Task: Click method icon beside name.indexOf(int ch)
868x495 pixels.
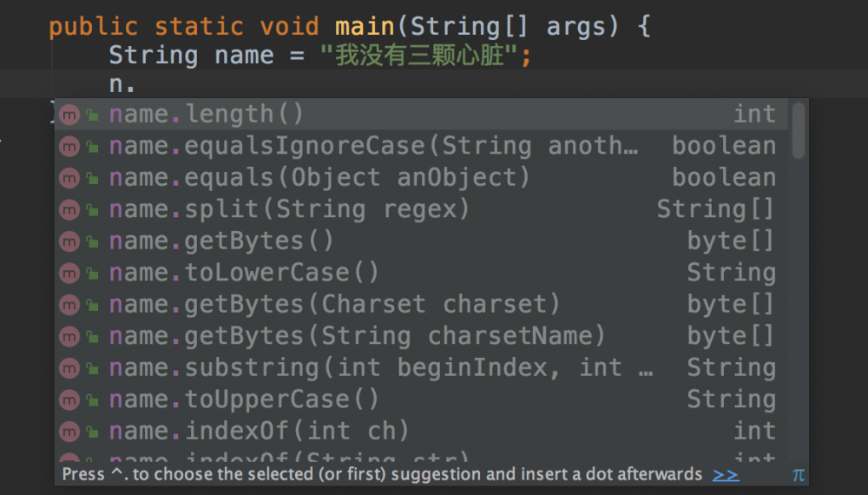Action: coord(69,432)
